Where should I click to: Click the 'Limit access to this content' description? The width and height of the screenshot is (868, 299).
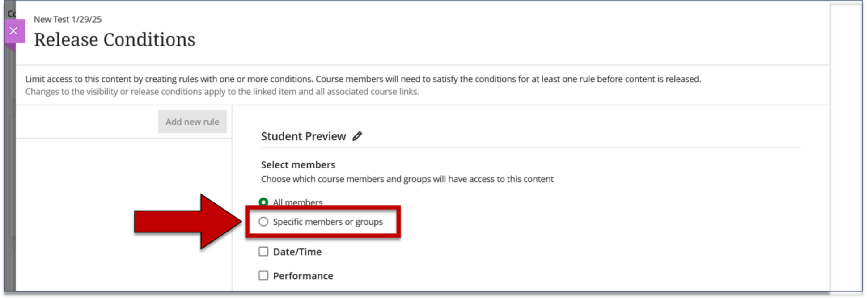pos(363,79)
